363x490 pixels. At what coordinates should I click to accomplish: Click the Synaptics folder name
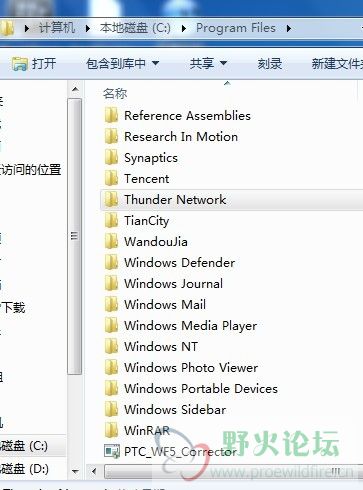[x=151, y=158]
